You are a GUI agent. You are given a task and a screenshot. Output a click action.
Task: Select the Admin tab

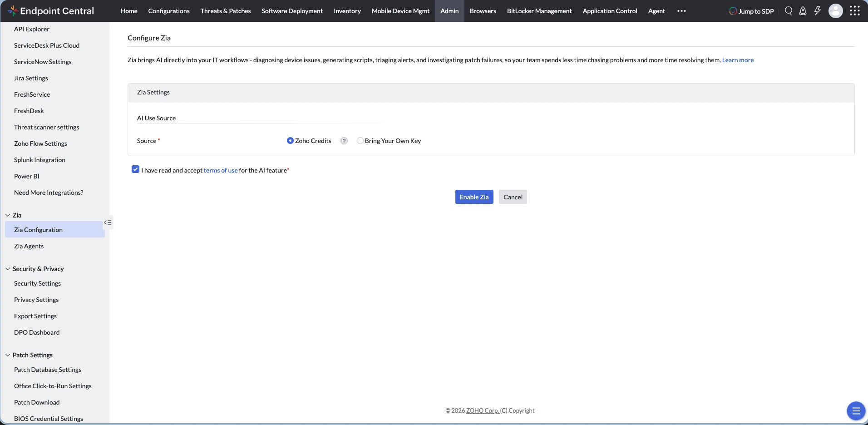coord(449,11)
